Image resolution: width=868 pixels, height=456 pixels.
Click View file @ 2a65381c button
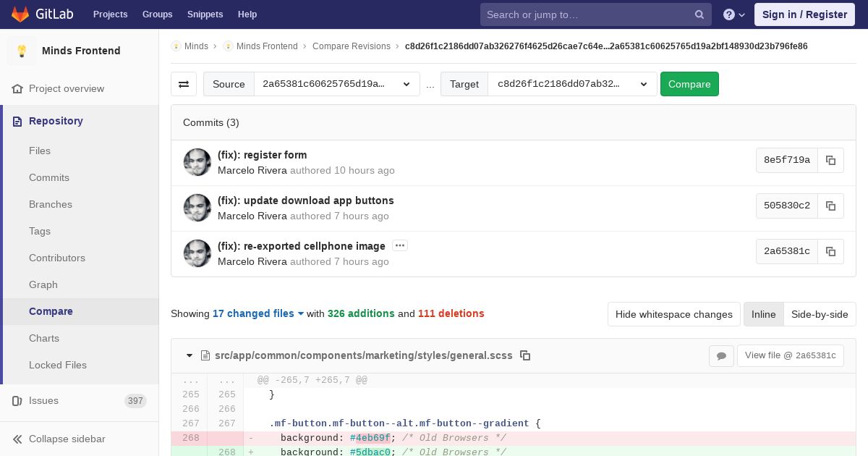point(790,355)
